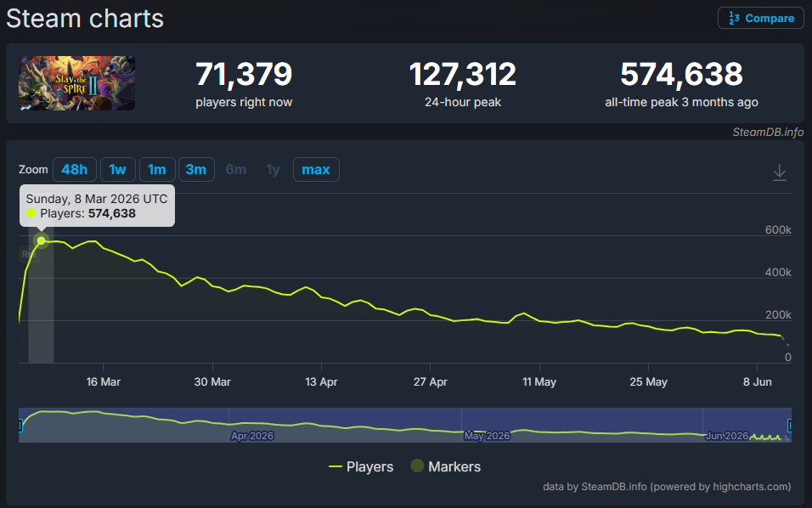Click the 400k y-axis label

pyautogui.click(x=778, y=273)
